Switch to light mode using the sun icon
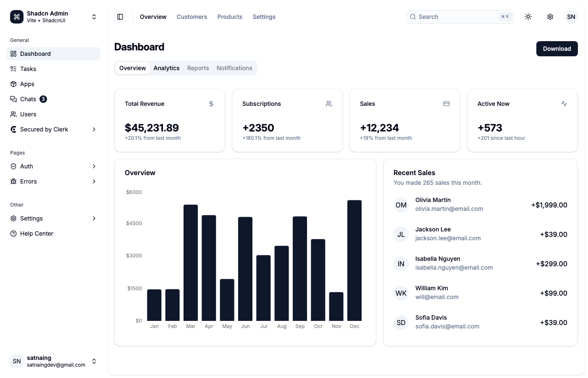This screenshot has width=588, height=378. (528, 16)
